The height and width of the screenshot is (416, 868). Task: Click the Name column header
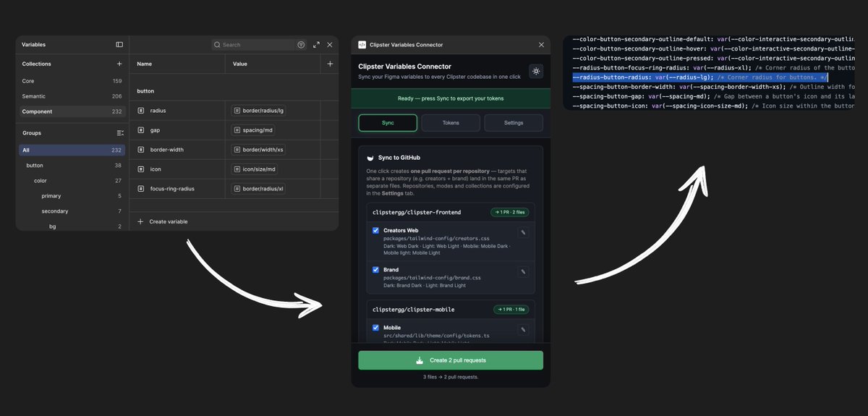coord(144,64)
